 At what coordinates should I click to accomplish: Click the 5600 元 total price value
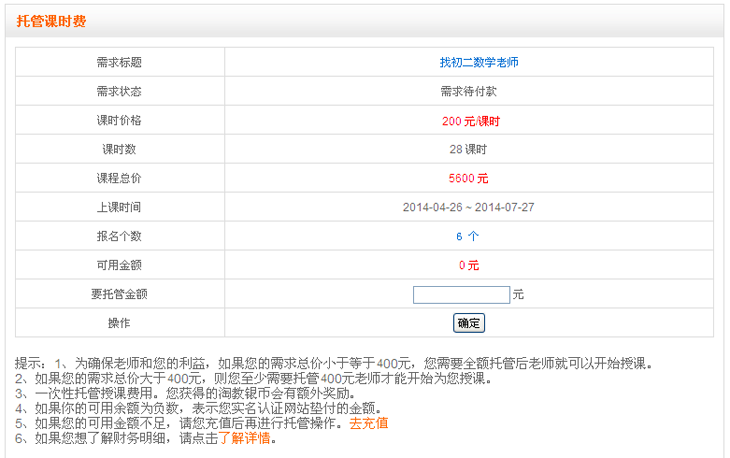click(468, 178)
